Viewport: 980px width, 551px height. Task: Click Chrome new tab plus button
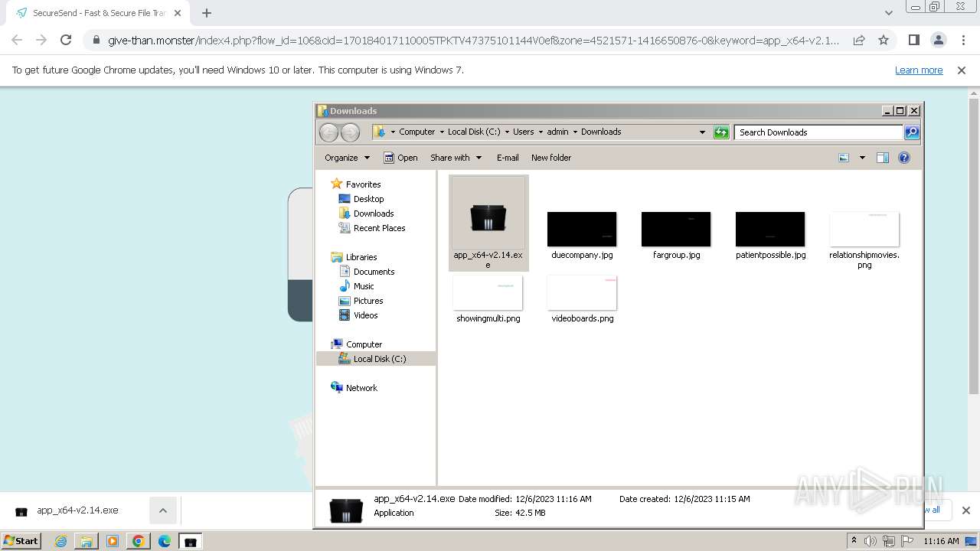207,13
